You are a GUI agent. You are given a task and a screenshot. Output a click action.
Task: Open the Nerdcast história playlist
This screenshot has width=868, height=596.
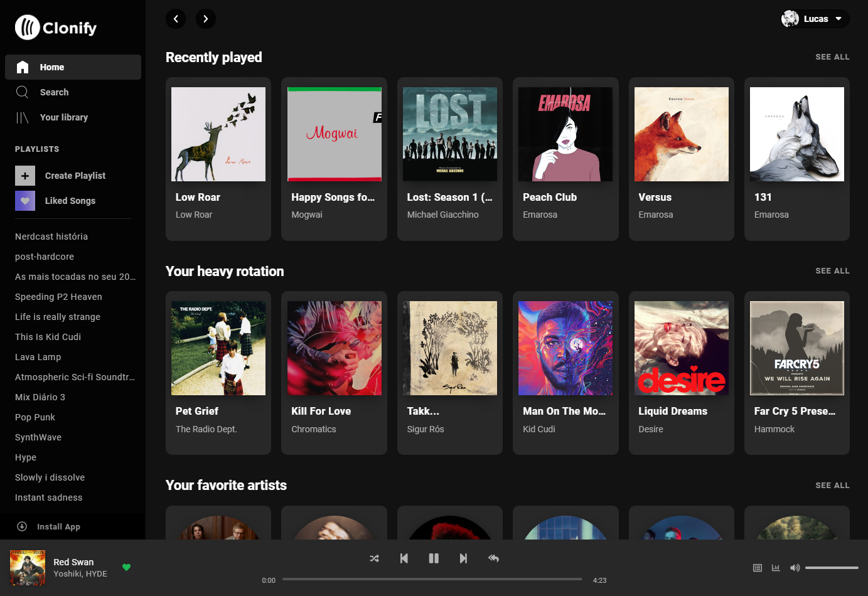point(51,237)
